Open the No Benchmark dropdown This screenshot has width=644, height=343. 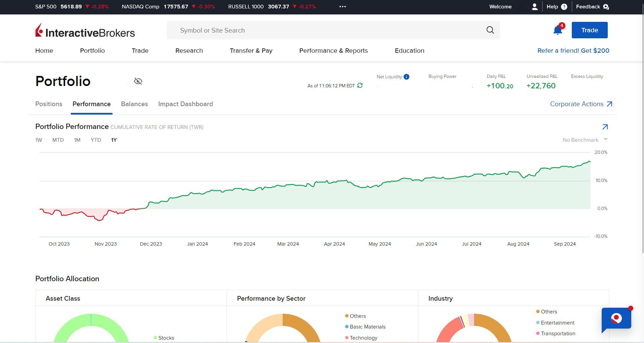585,140
